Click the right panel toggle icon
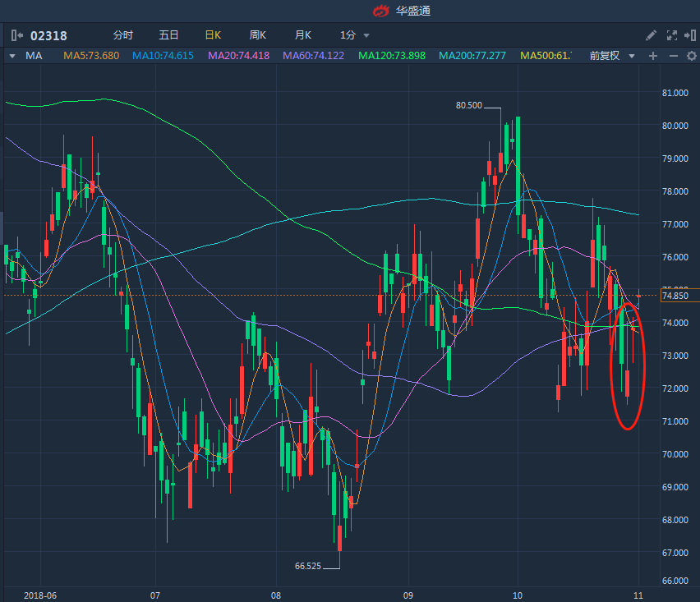 tap(690, 35)
